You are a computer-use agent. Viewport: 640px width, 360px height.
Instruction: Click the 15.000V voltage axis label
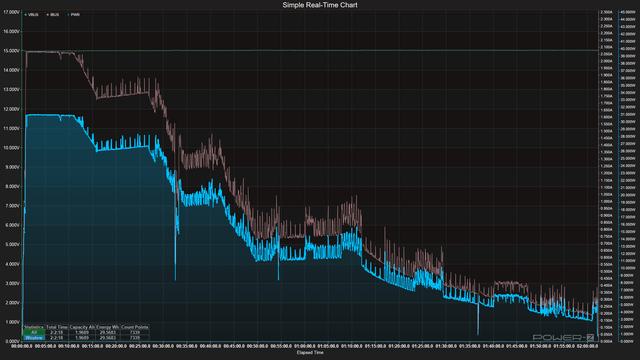pos(11,51)
